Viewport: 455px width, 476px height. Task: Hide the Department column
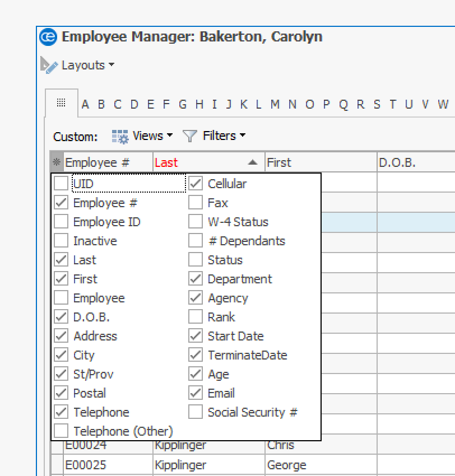click(196, 279)
